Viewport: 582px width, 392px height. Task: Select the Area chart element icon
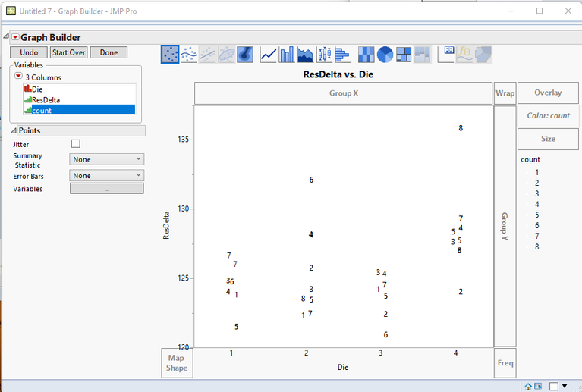[x=306, y=55]
